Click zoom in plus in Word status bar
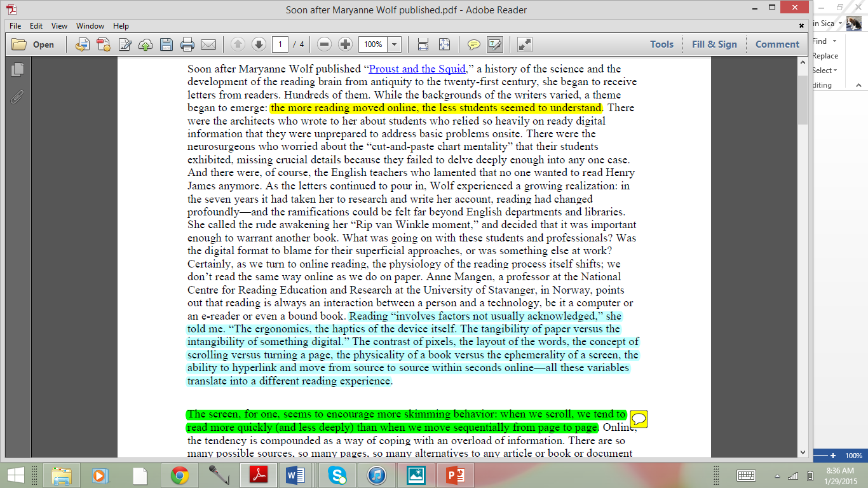 [833, 456]
